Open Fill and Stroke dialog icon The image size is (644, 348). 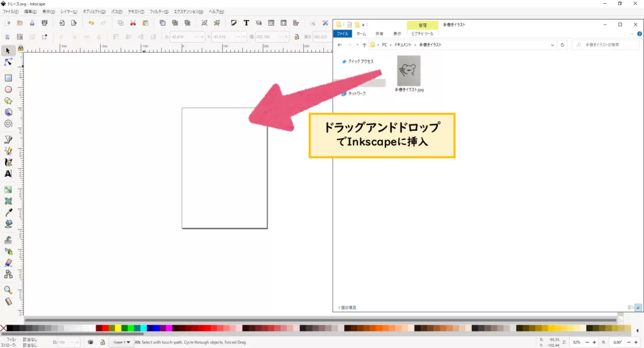point(234,23)
